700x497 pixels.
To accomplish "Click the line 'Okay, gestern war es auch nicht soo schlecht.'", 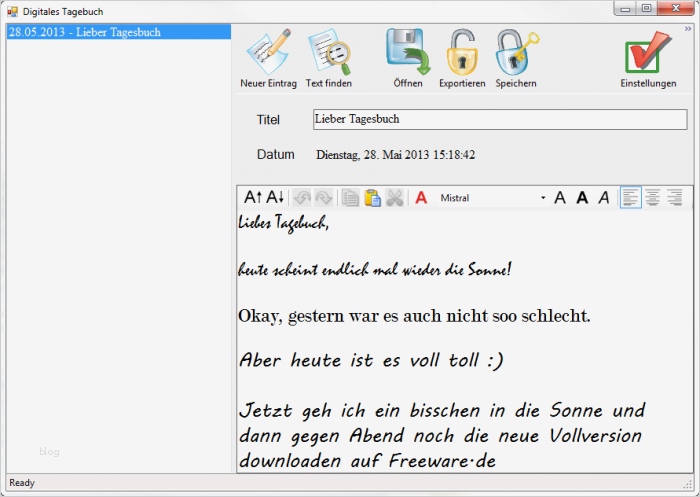I will point(414,316).
